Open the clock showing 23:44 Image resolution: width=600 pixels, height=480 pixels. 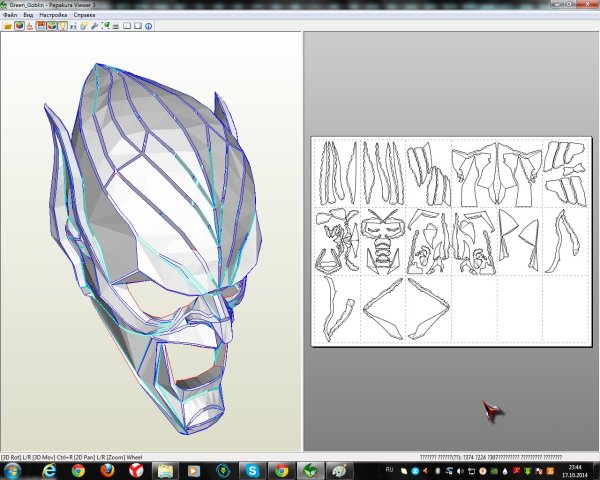point(575,471)
